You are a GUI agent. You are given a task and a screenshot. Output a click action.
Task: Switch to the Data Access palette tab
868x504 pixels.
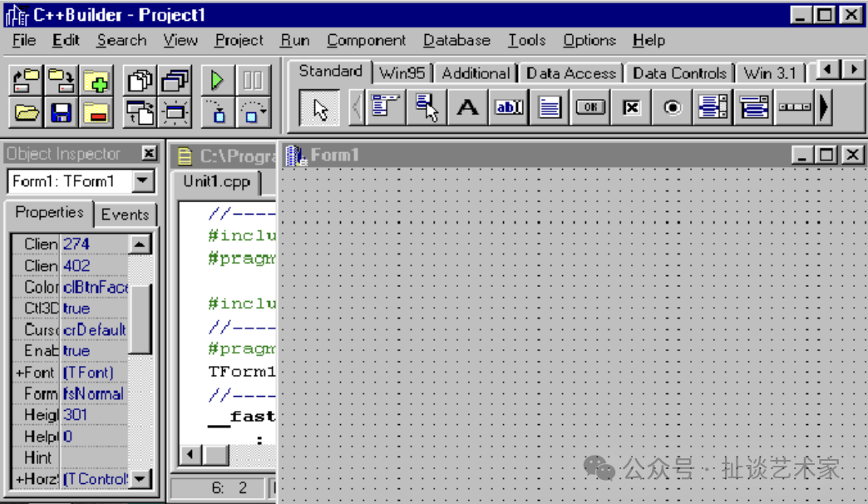pyautogui.click(x=570, y=73)
